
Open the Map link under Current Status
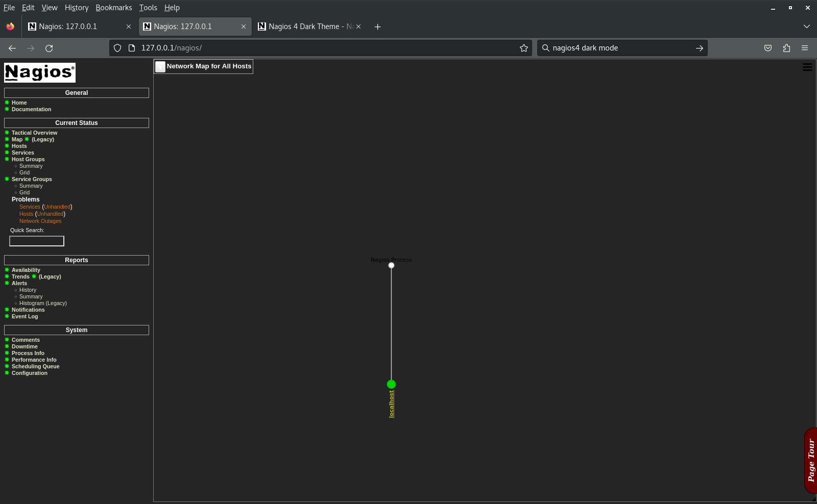click(17, 139)
